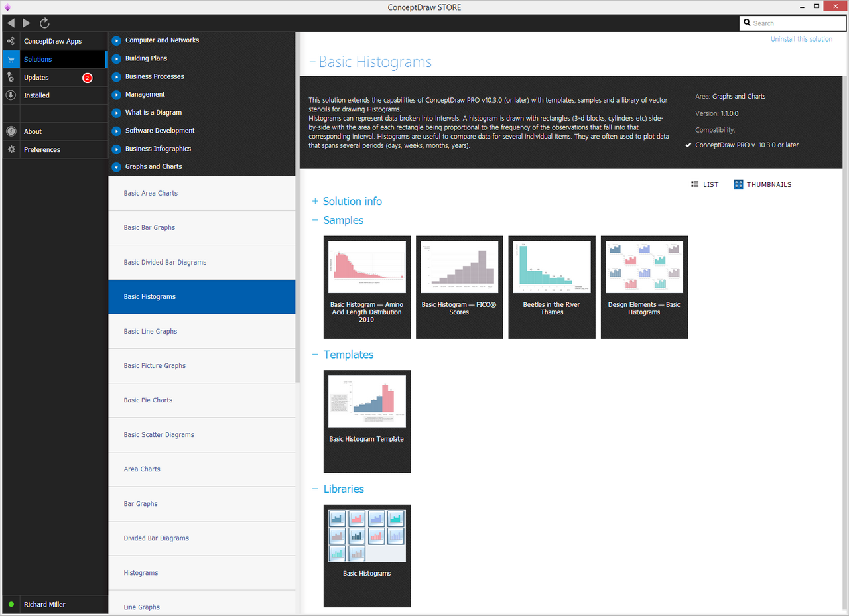The width and height of the screenshot is (849, 616).
Task: Select Basic Scatter Diagrams solution
Action: coord(202,435)
